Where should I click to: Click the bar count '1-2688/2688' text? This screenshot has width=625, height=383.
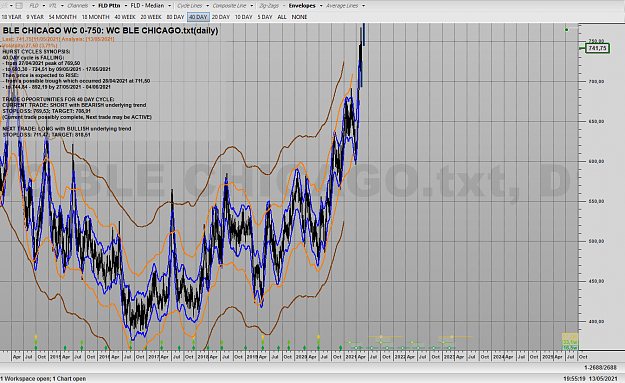[x=601, y=367]
